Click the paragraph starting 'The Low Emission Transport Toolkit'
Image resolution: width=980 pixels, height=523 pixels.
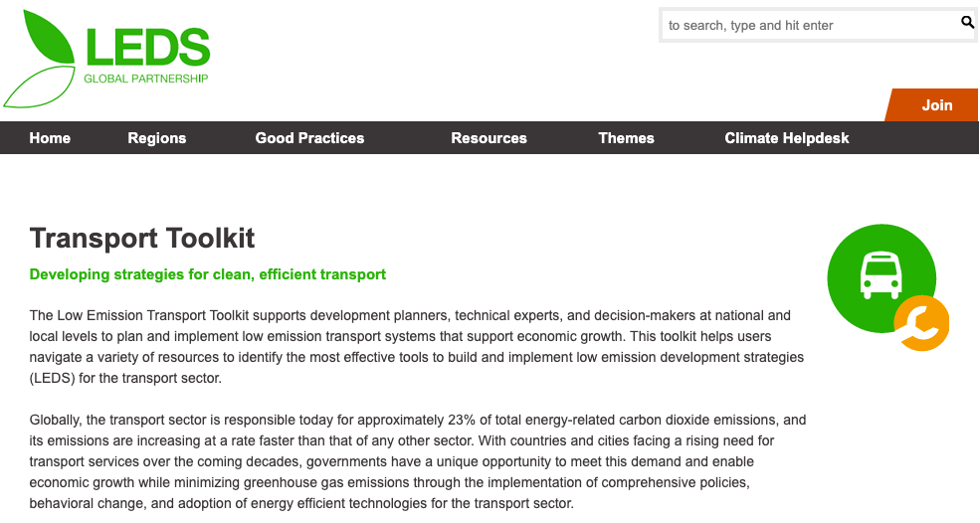417,347
